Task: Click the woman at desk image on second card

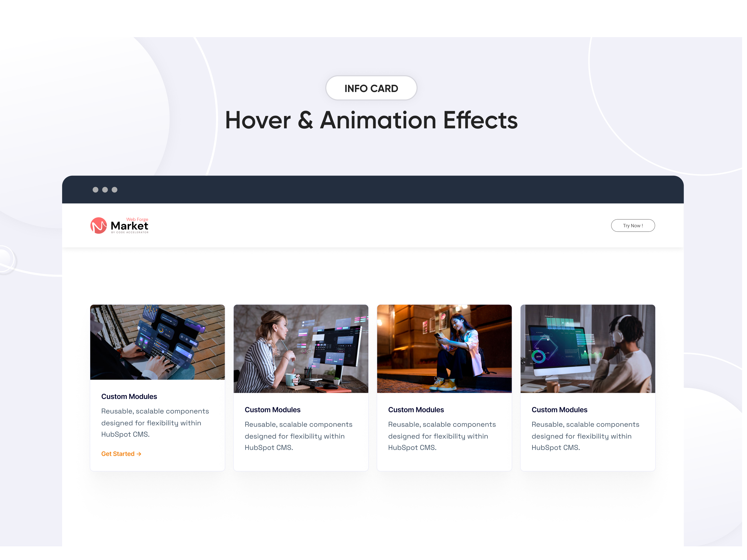Action: click(x=301, y=348)
